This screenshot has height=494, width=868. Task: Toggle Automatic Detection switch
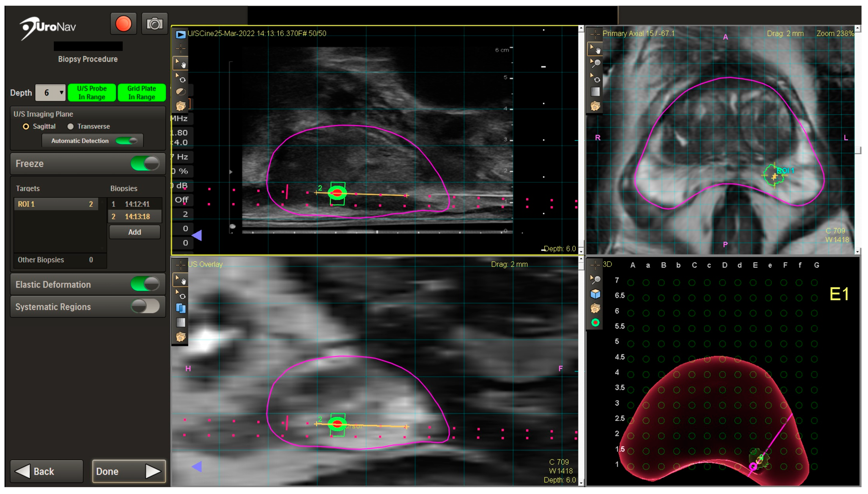(126, 141)
